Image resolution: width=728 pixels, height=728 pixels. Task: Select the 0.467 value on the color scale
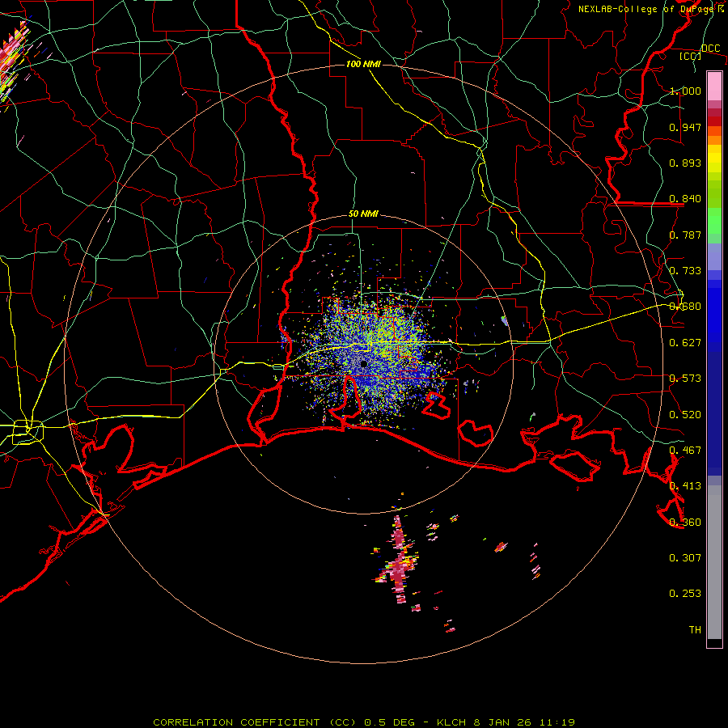pos(685,451)
